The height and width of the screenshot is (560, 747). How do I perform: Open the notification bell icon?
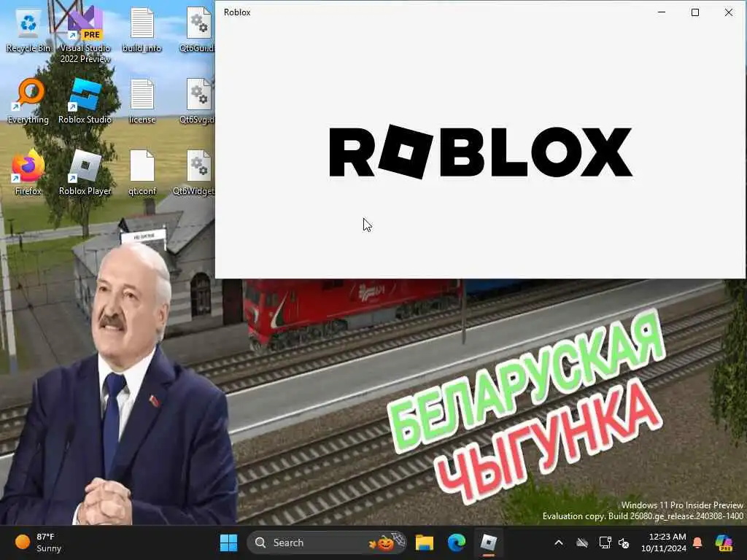[x=697, y=542]
